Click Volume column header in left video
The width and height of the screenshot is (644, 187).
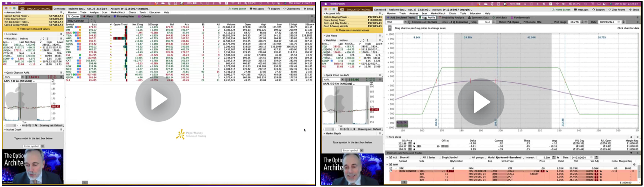[231, 24]
